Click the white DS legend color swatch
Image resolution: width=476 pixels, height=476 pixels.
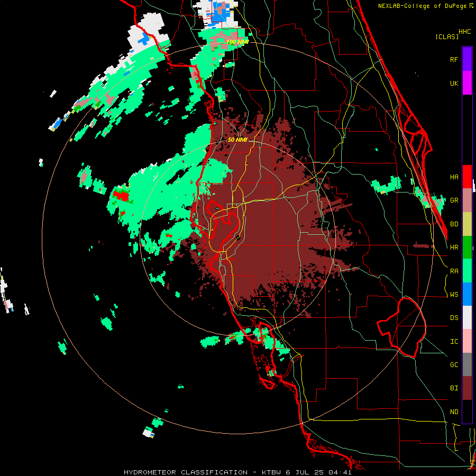point(467,317)
